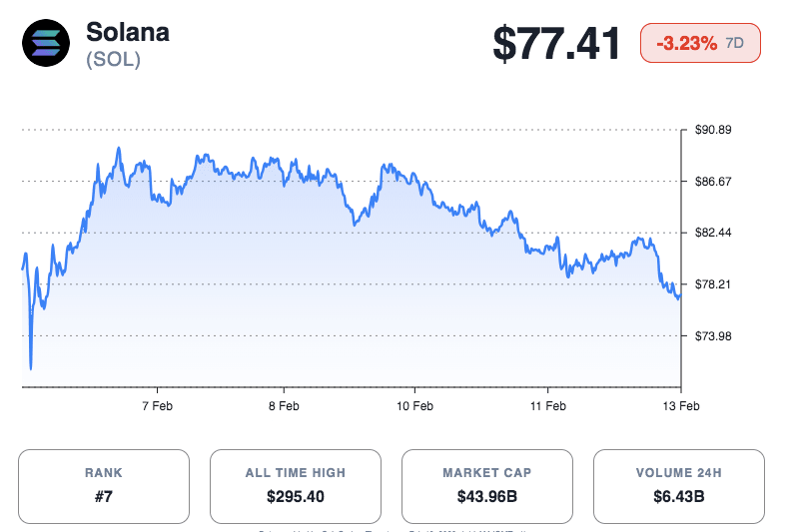Click the 8 Feb date marker

click(284, 406)
